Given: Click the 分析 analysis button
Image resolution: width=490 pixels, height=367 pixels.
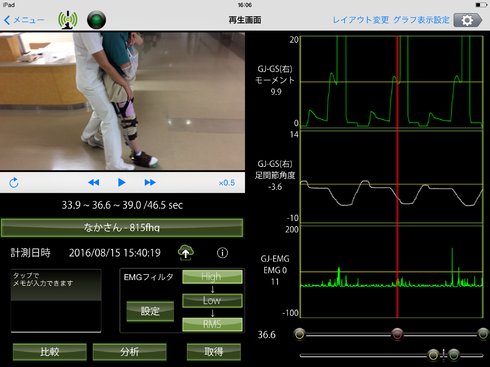Looking at the screenshot, I should [x=129, y=352].
